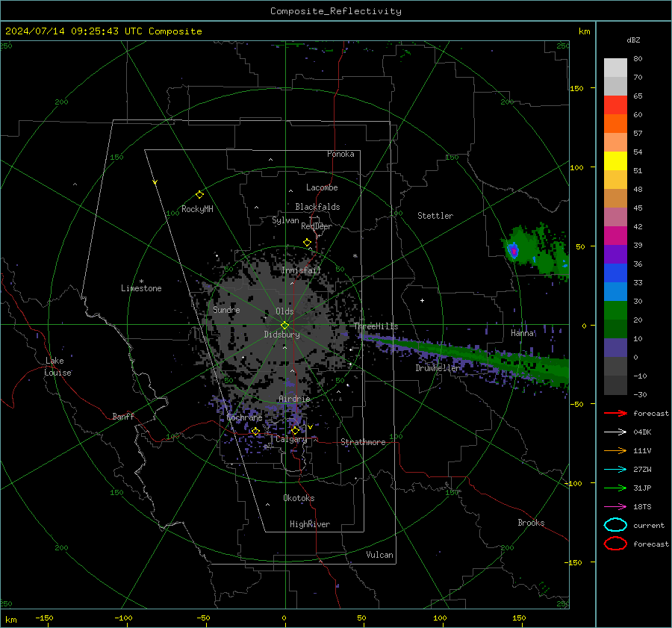Click the purple 36-39 dBZ color swatch

click(615, 254)
